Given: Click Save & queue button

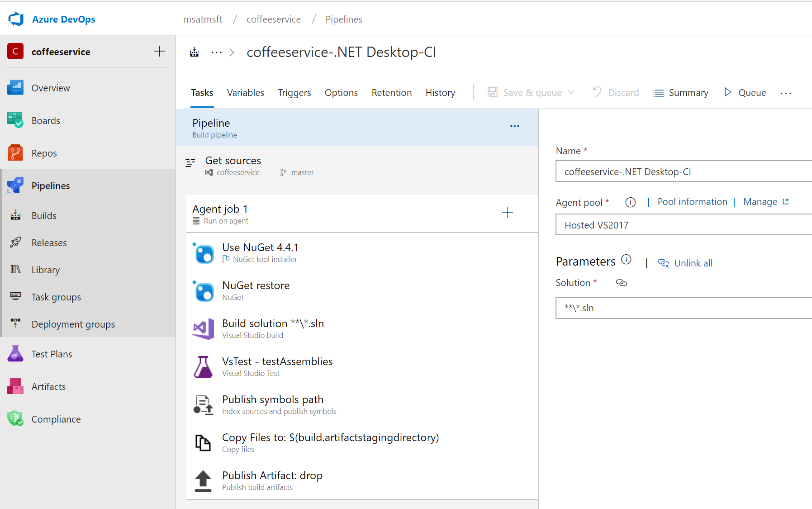Looking at the screenshot, I should pyautogui.click(x=525, y=92).
